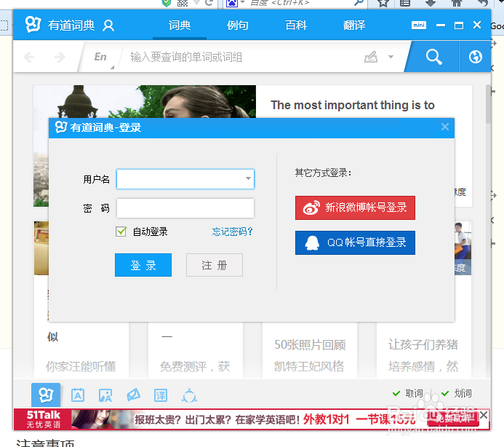Close the 有道词典-登录 dialog
The image size is (504, 447).
coord(445,127)
